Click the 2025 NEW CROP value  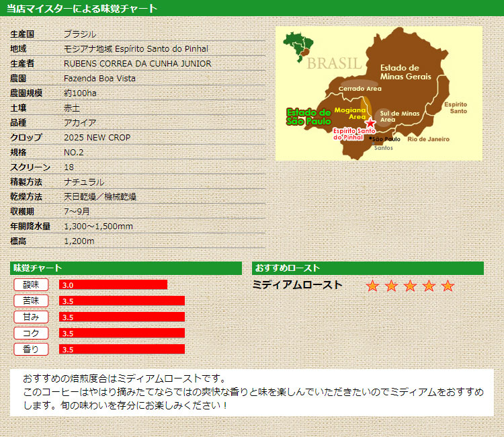tap(97, 138)
